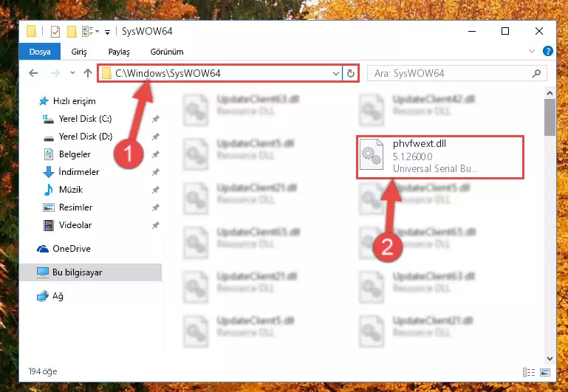Click the 194 öğe status bar text
This screenshot has width=568, height=392.
point(43,371)
